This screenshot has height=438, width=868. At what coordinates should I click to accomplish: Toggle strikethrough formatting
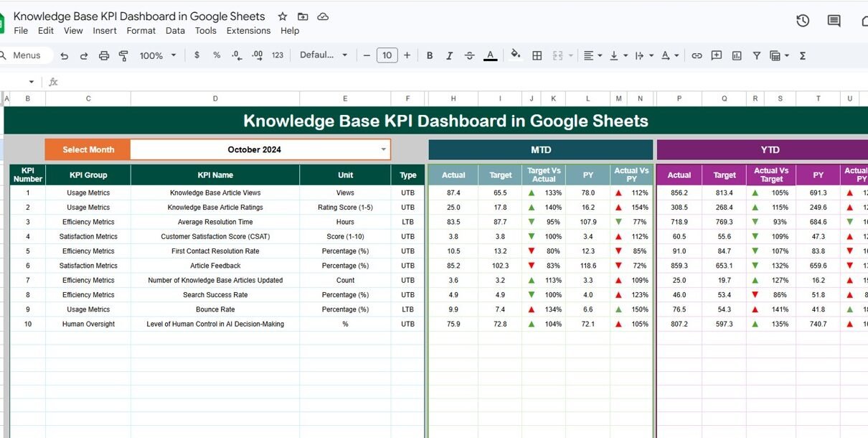click(x=470, y=55)
